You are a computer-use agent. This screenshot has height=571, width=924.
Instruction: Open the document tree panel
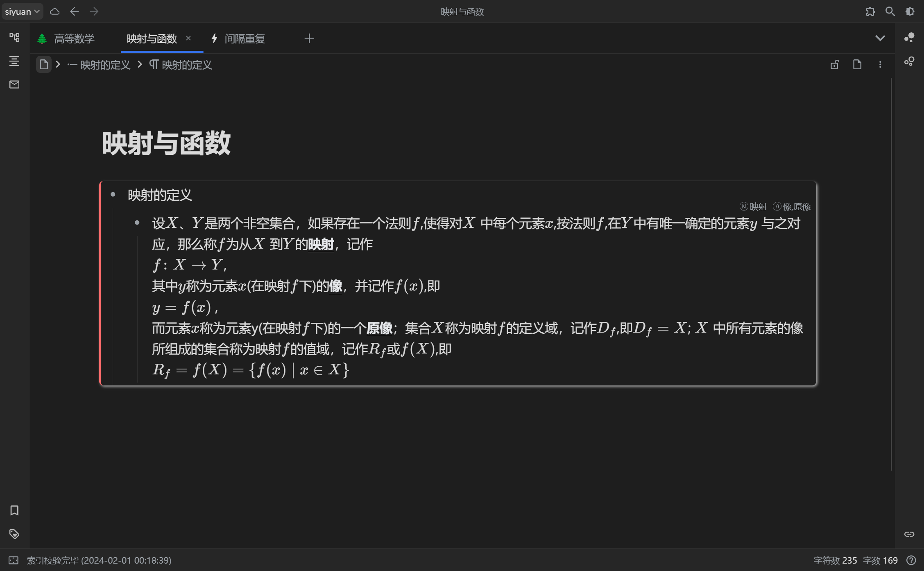[x=14, y=37]
